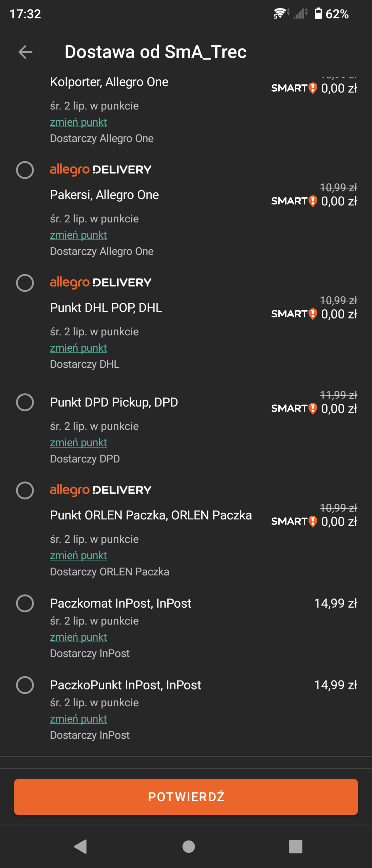
Task: Change pickup point for Punkt DPD Pickup
Action: click(x=78, y=442)
